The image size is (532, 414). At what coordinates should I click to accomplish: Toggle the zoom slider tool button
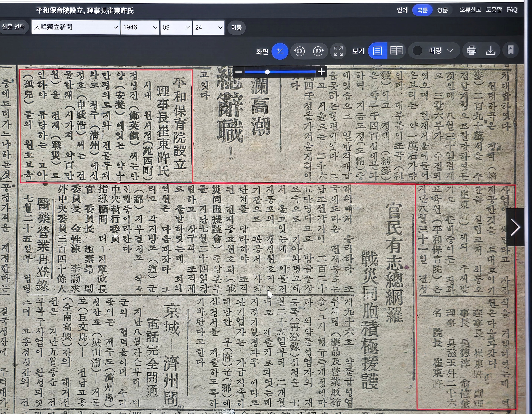pyautogui.click(x=280, y=51)
